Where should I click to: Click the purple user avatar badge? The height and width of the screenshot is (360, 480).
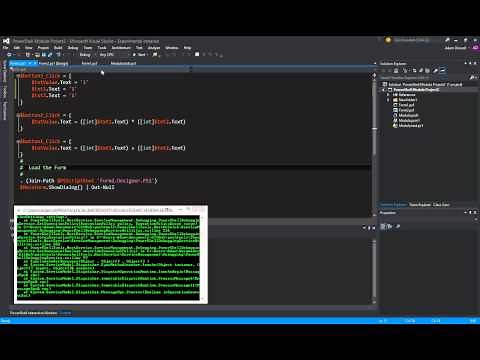(475, 48)
